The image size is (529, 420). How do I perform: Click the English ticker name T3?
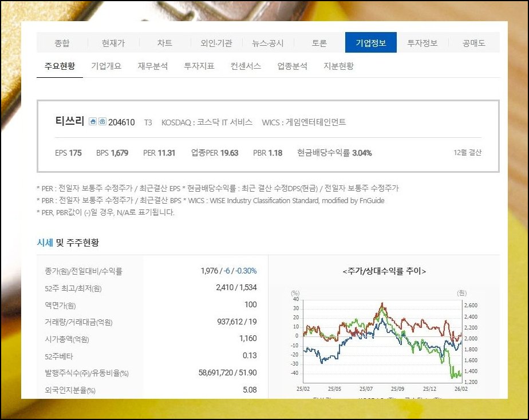[148, 122]
